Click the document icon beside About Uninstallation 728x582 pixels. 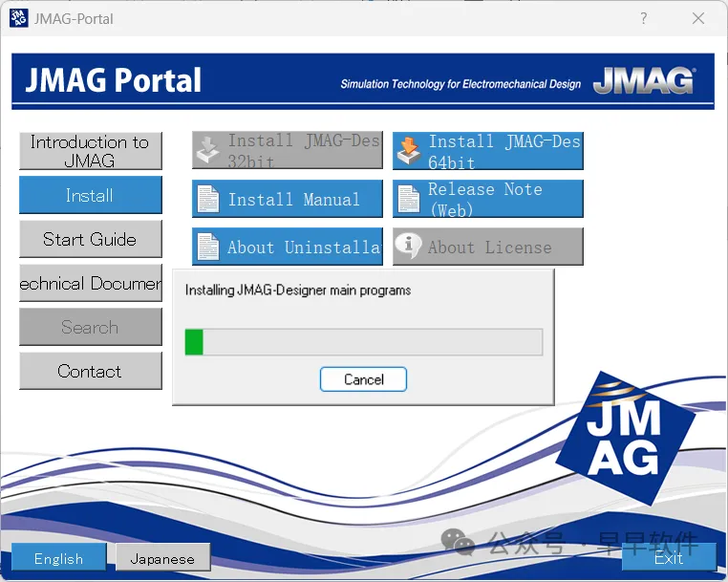[x=208, y=247]
